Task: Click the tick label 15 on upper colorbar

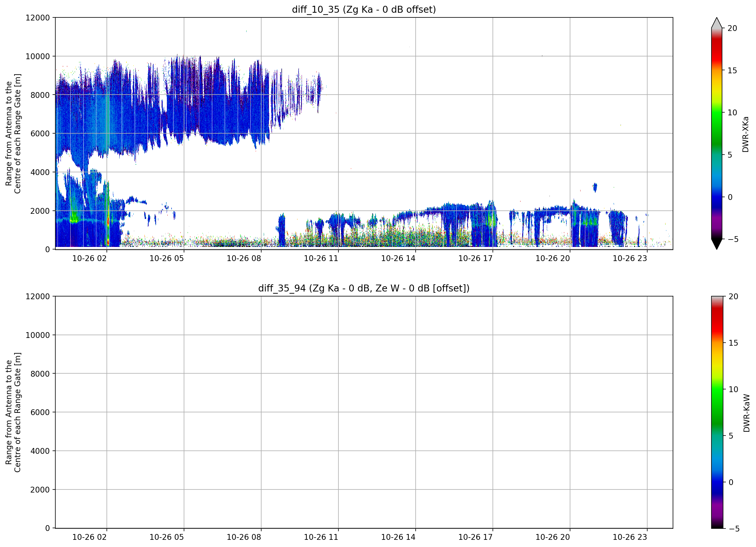Action: tap(732, 71)
